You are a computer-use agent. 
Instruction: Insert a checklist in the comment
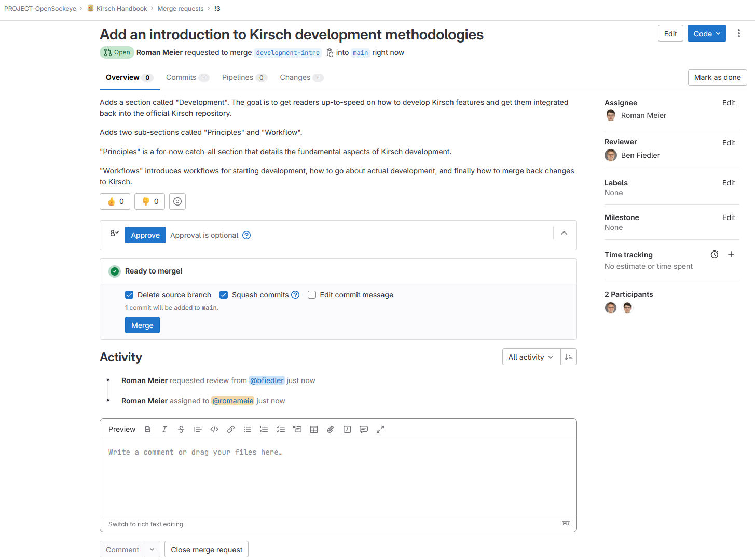click(x=281, y=429)
